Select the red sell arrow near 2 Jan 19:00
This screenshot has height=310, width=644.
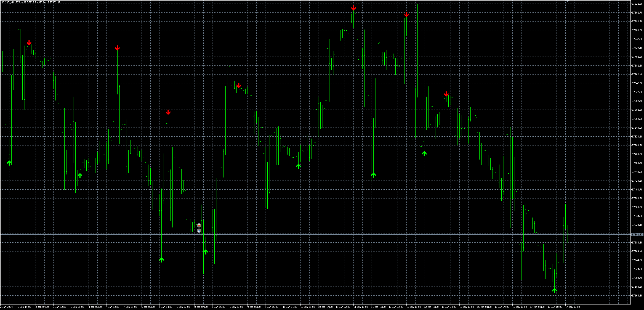(x=29, y=43)
